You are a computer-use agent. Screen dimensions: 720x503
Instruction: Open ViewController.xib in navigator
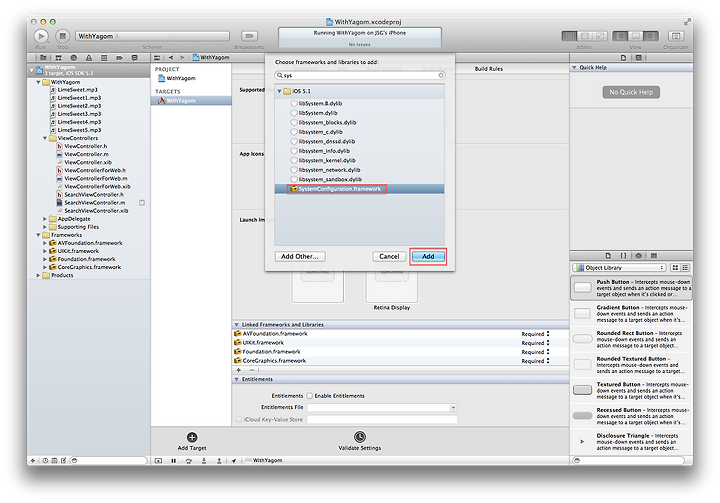(x=88, y=162)
